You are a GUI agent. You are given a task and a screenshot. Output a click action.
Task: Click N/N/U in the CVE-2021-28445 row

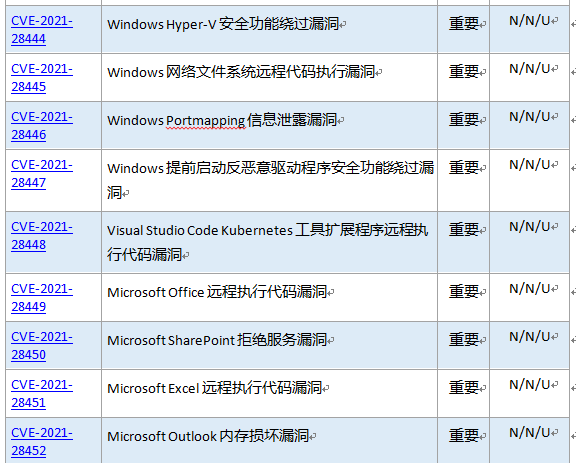click(x=529, y=69)
